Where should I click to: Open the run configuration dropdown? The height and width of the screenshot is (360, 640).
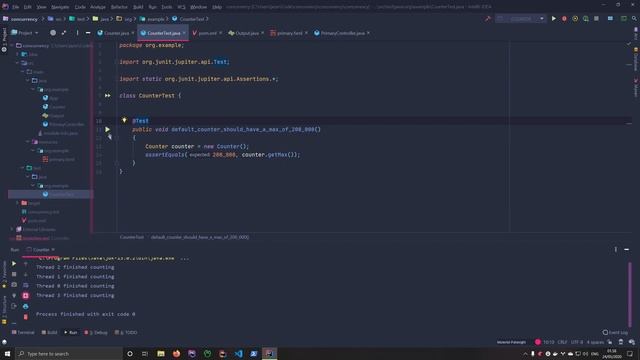[x=521, y=19]
